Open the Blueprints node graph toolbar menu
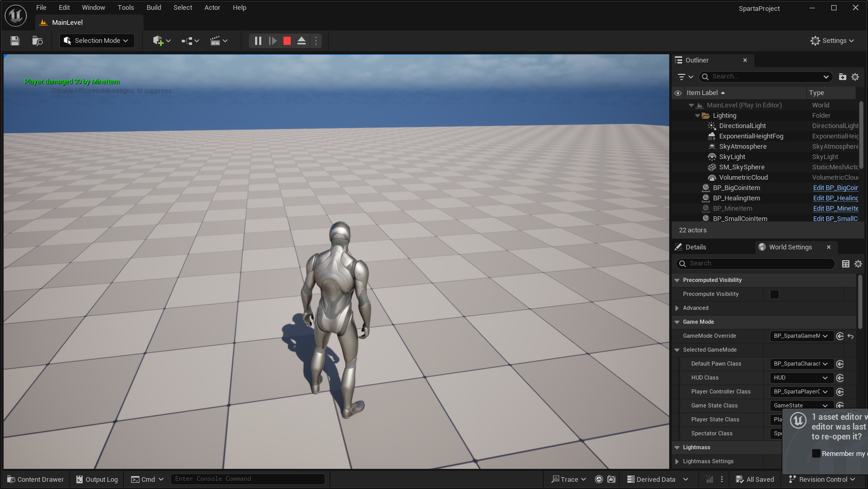Image resolution: width=868 pixels, height=489 pixels. click(190, 41)
